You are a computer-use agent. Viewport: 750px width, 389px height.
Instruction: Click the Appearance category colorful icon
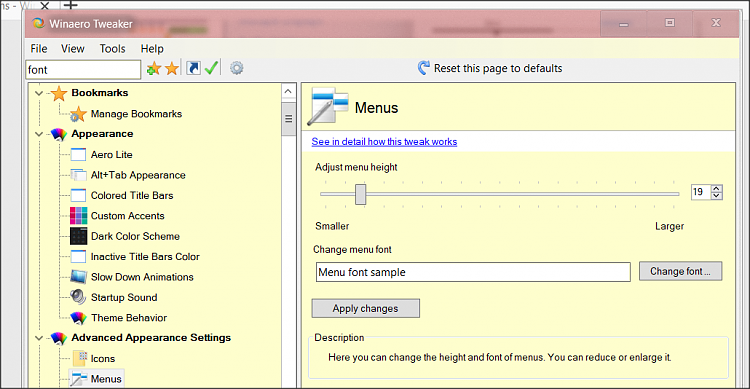pos(58,134)
